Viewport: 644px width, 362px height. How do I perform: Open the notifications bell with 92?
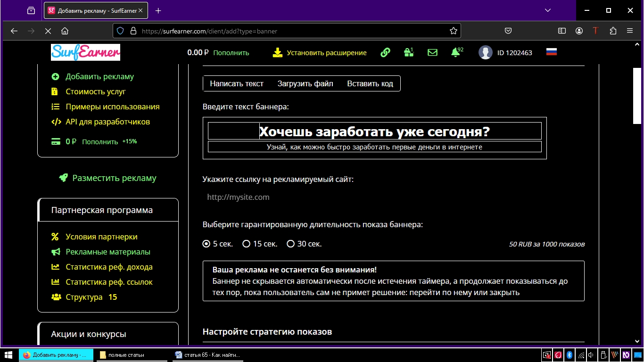coord(456,52)
